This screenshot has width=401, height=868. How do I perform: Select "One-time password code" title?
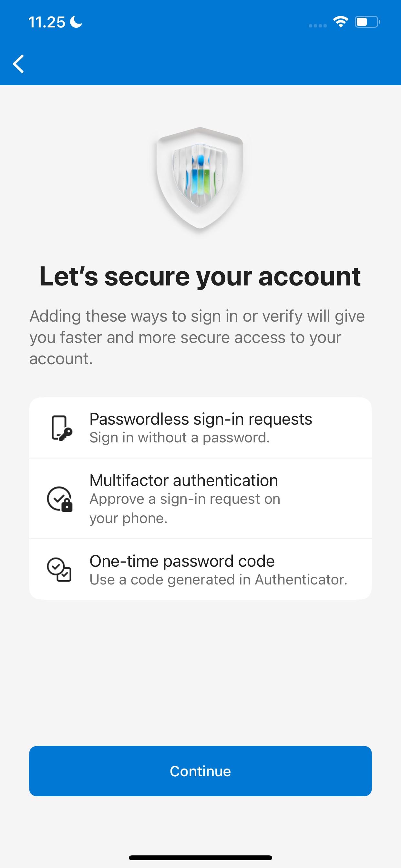[x=182, y=561]
